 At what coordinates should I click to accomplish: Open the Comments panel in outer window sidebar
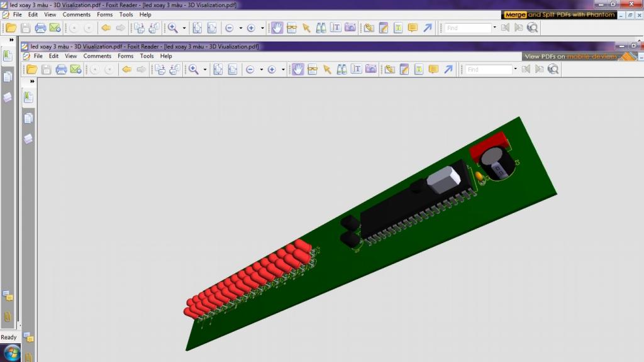tap(8, 295)
